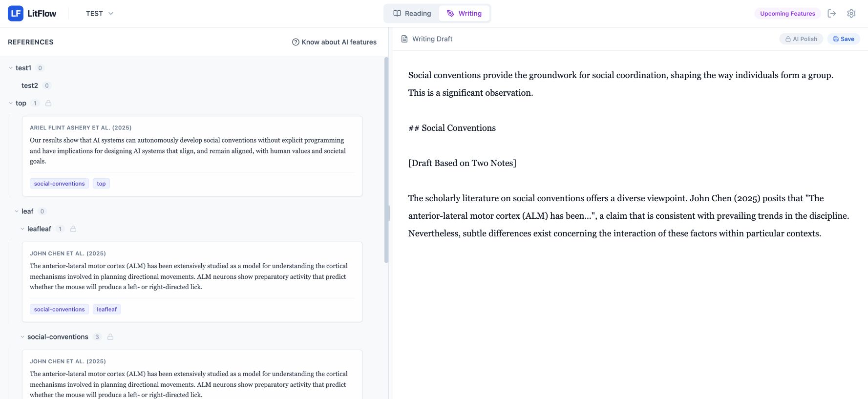Viewport: 868px width, 399px height.
Task: Click the LitFlow LF logo icon
Action: pos(16,13)
